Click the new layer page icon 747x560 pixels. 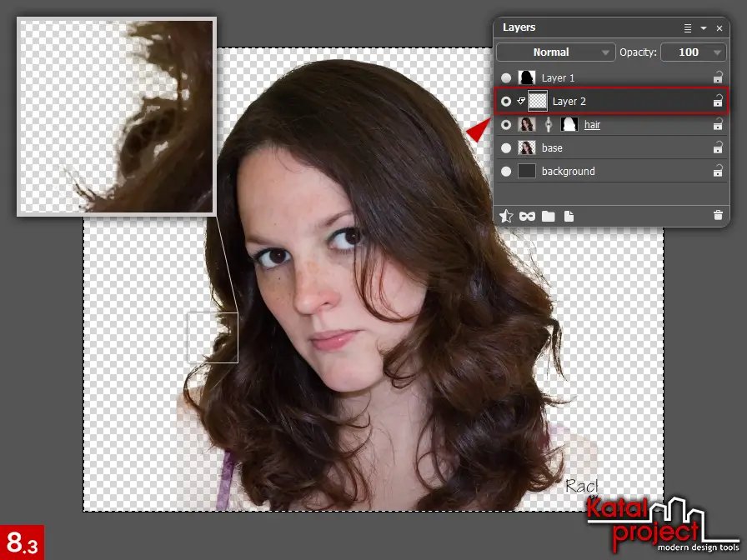568,216
